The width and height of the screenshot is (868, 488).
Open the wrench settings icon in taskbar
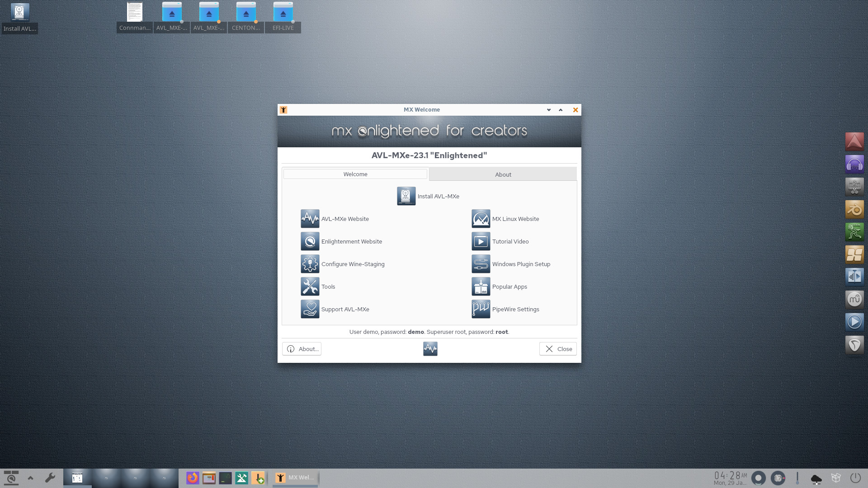pyautogui.click(x=50, y=478)
